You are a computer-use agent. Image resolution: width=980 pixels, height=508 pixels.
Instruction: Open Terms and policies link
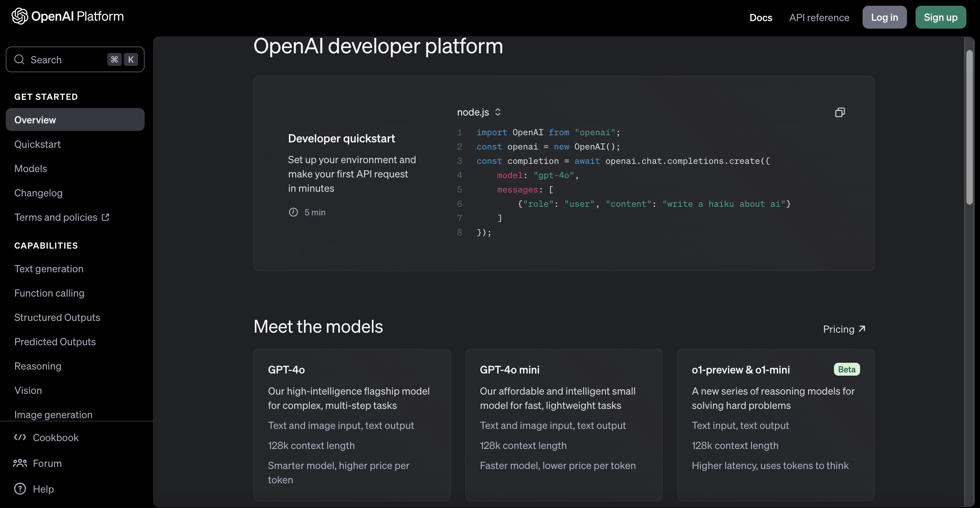click(x=62, y=217)
